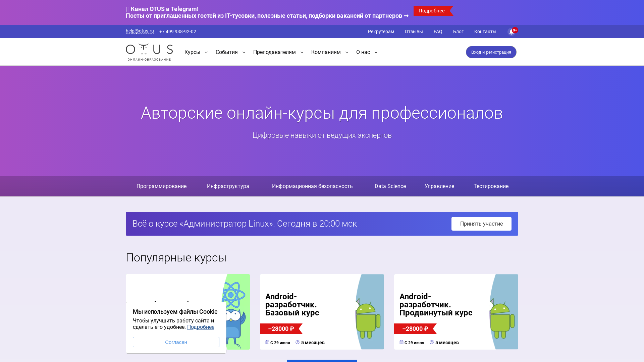644x362 pixels.
Task: Click calendar icon on Продвинутый курс card
Action: [x=401, y=342]
